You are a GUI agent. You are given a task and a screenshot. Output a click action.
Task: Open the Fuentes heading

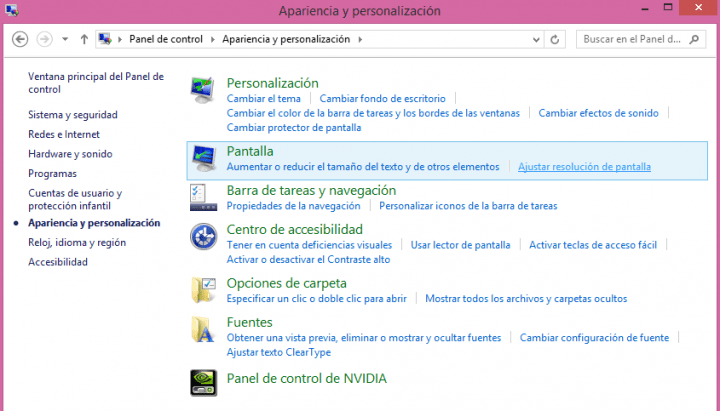(249, 322)
